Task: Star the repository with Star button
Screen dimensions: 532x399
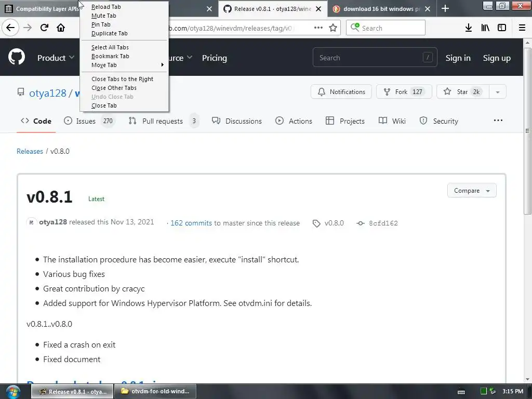Action: (x=463, y=91)
